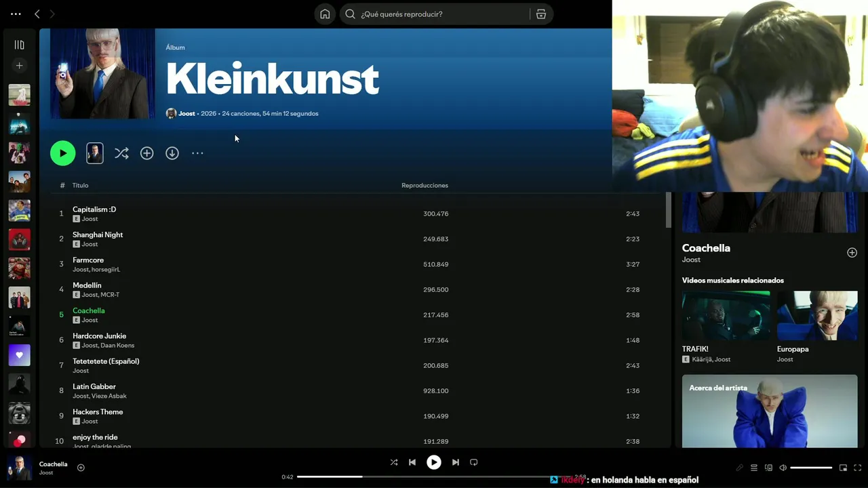Open artist Vieze Asbak on Latin Gabber row

pos(109,396)
